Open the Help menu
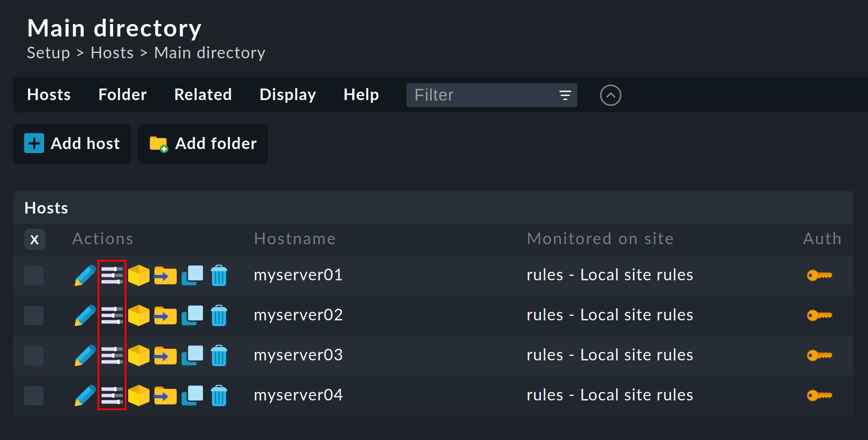This screenshot has height=440, width=868. click(361, 95)
